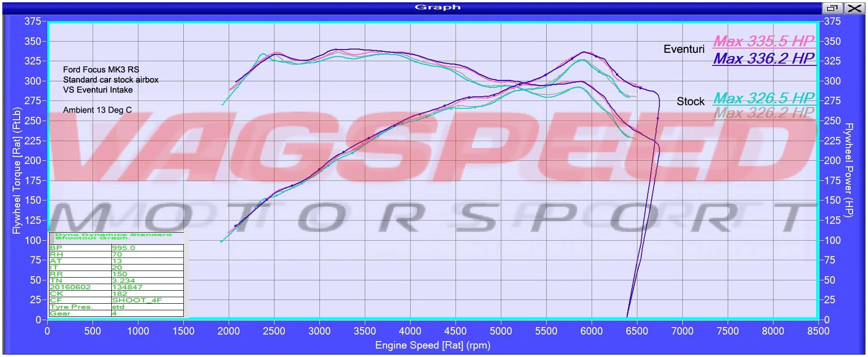Click the "995.0" value in the BP row
Image resolution: width=868 pixels, height=357 pixels.
point(123,248)
